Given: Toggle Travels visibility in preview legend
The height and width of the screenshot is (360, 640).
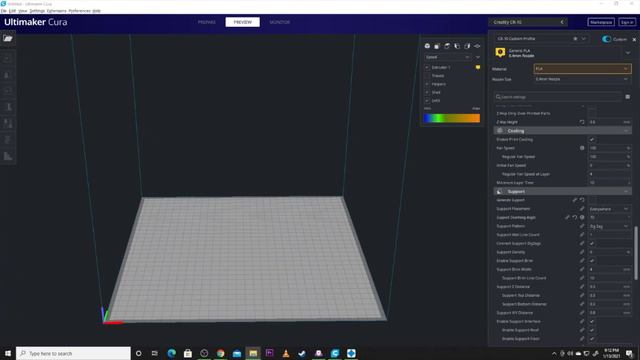Looking at the screenshot, I should [427, 76].
